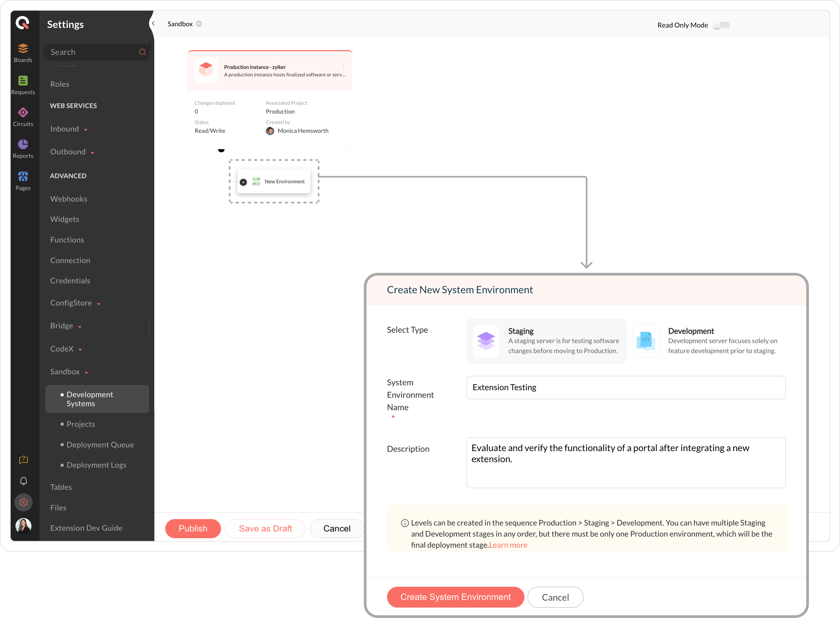Click the Create System Environment button

pyautogui.click(x=455, y=597)
